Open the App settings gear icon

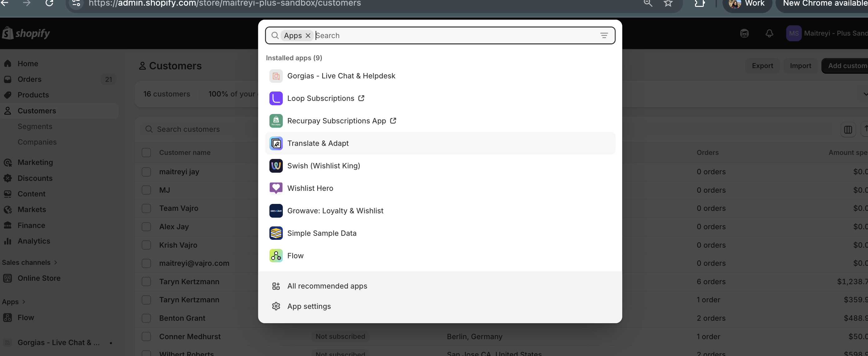(x=276, y=306)
